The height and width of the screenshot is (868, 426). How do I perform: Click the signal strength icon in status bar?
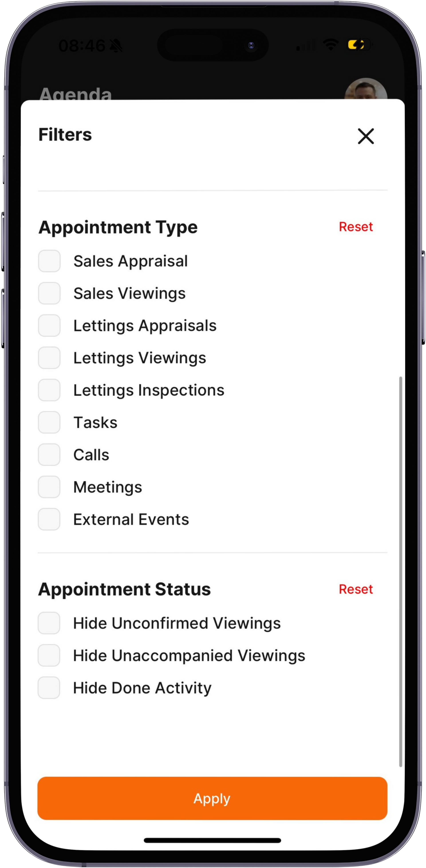(x=303, y=45)
